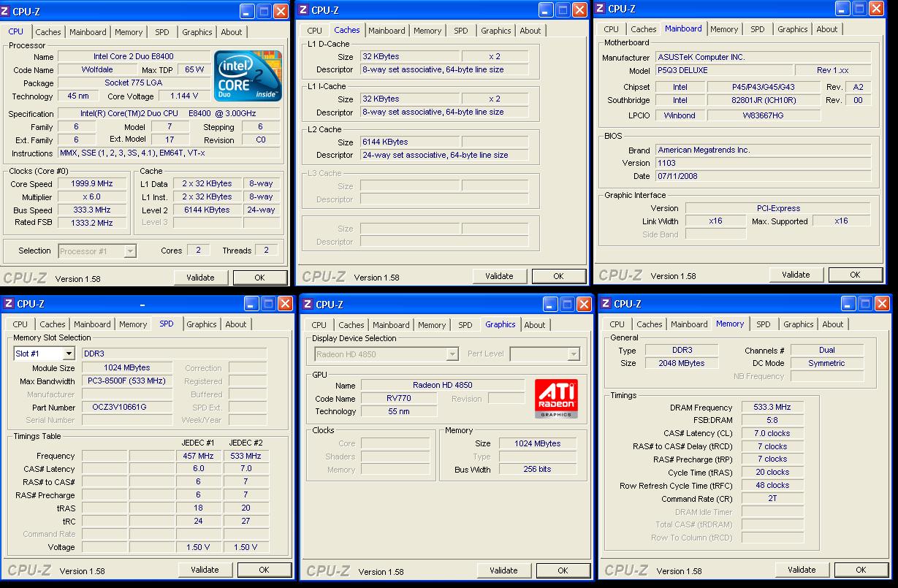Click the CPU-Z title icon in SPD window

point(9,304)
